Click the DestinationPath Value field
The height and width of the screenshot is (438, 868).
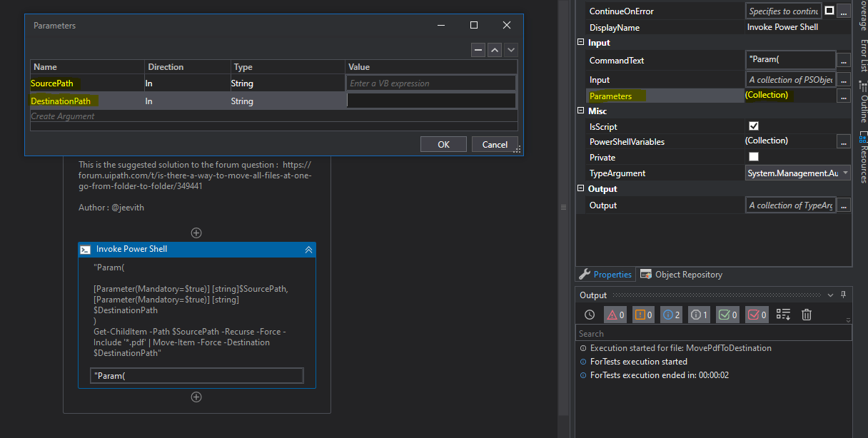pyautogui.click(x=431, y=101)
